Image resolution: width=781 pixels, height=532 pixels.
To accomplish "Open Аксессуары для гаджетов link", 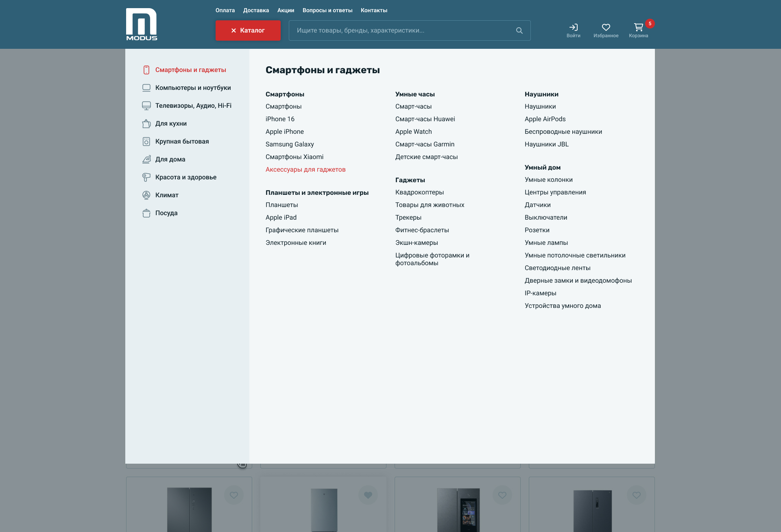I will coord(305,170).
